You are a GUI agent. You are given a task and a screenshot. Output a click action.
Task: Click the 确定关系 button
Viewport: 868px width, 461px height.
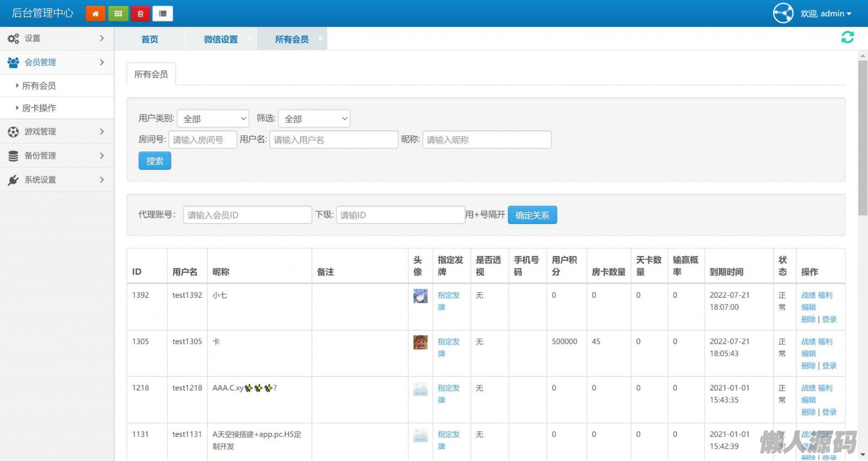(532, 215)
